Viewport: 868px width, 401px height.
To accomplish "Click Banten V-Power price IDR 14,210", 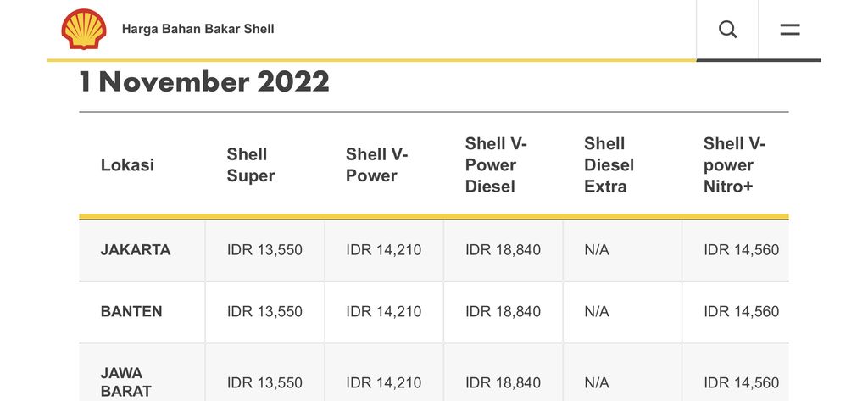I will pos(383,311).
